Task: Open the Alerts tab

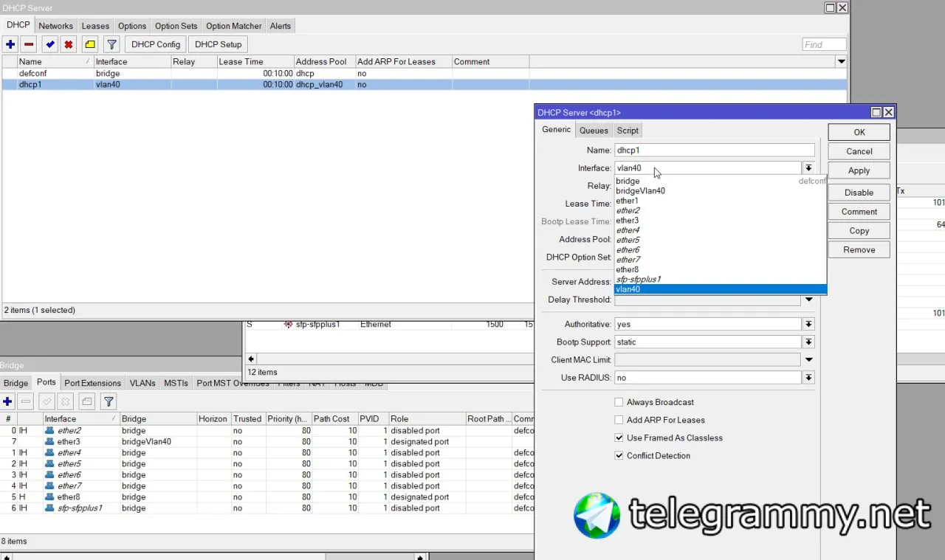Action: point(281,26)
